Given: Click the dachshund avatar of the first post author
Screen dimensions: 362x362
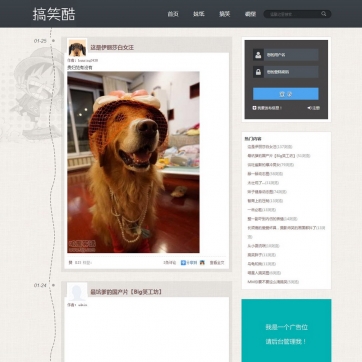Looking at the screenshot, I should click(77, 48).
